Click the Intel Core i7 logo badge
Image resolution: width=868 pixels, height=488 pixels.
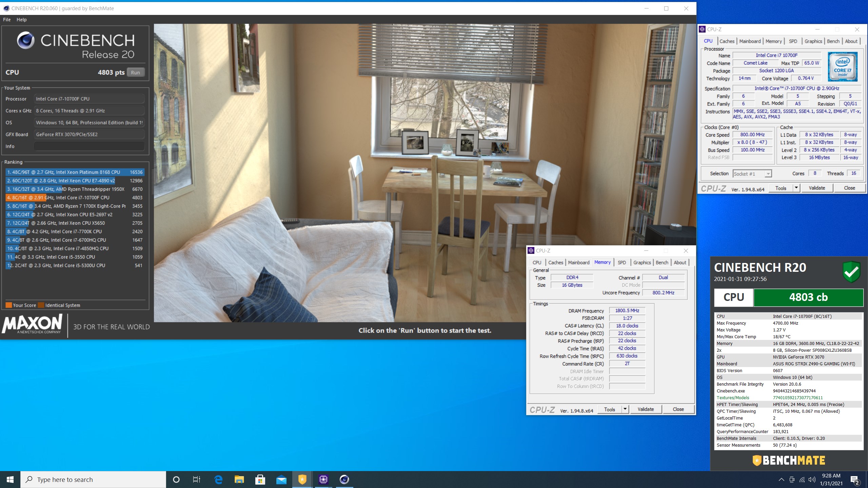point(843,67)
